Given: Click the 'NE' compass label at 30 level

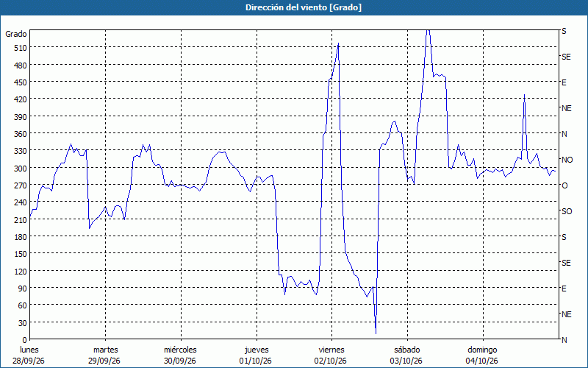Looking at the screenshot, I should click(x=567, y=314).
